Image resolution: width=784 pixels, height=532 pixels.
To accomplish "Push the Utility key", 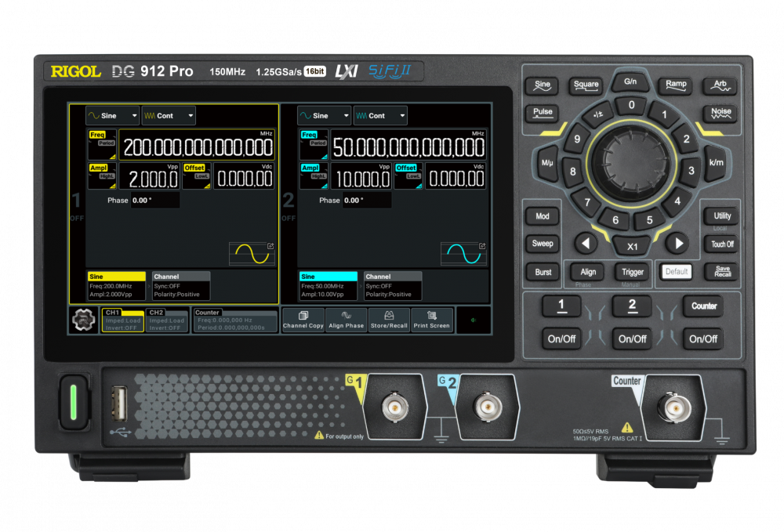I will click(x=722, y=215).
